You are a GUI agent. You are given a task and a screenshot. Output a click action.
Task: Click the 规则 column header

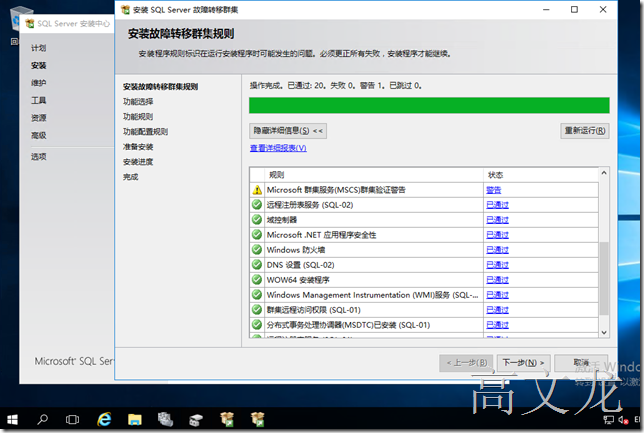click(374, 175)
